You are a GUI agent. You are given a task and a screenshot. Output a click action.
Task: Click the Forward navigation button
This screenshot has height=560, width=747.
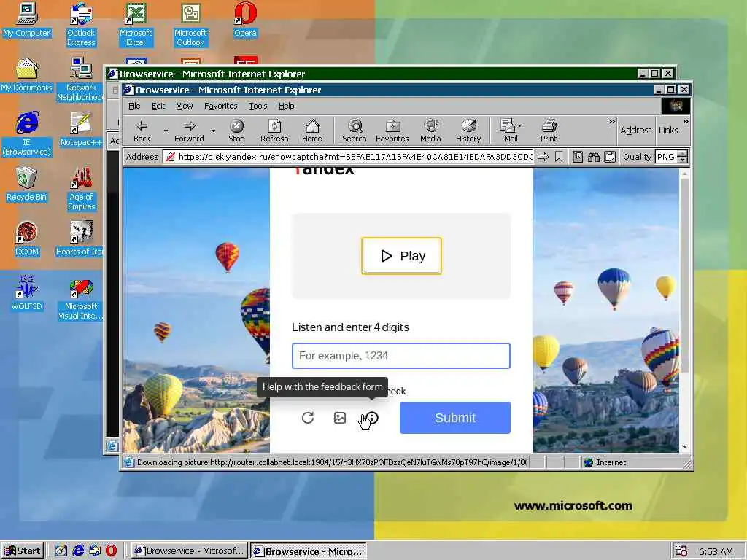pyautogui.click(x=189, y=131)
